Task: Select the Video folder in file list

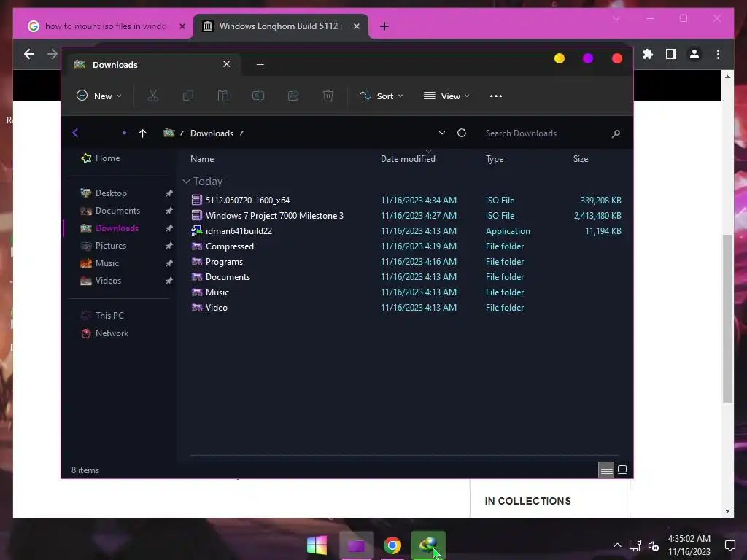Action: coord(406,308)
